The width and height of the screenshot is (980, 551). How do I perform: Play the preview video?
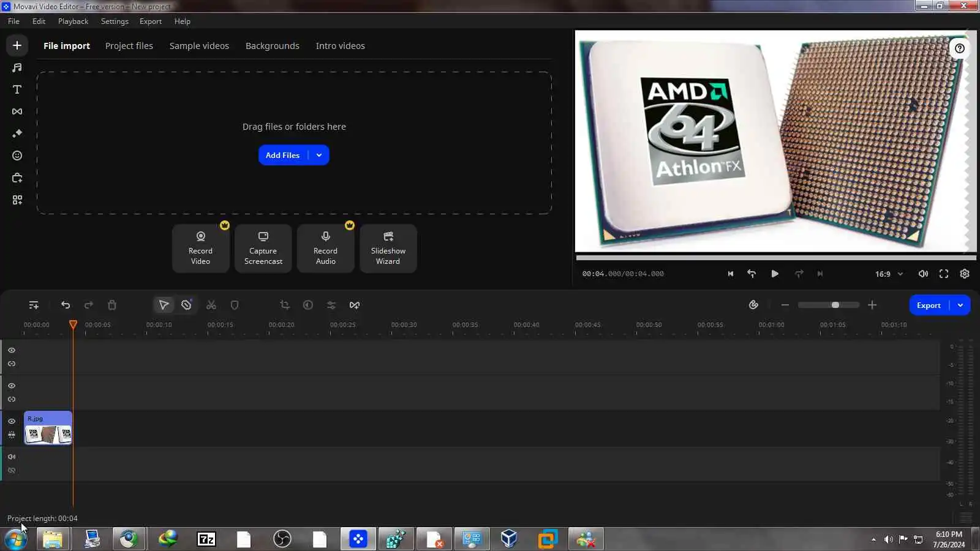tap(775, 274)
